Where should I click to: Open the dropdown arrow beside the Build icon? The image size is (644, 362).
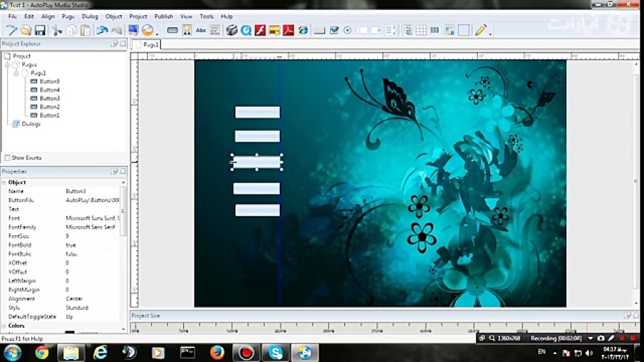coord(157,34)
